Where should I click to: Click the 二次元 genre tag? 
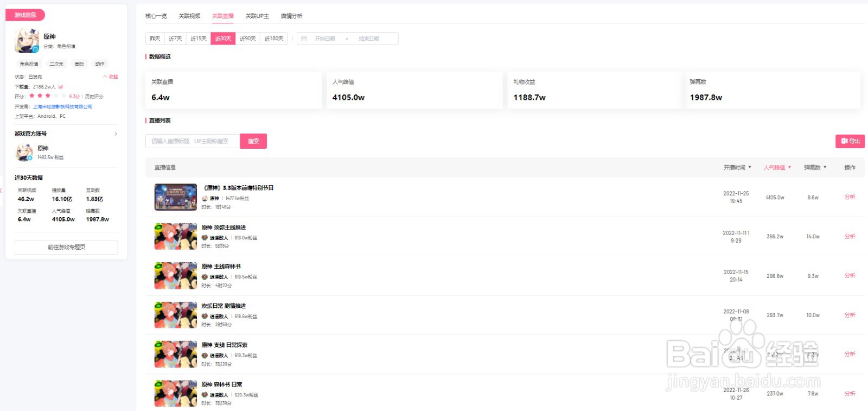tap(56, 64)
